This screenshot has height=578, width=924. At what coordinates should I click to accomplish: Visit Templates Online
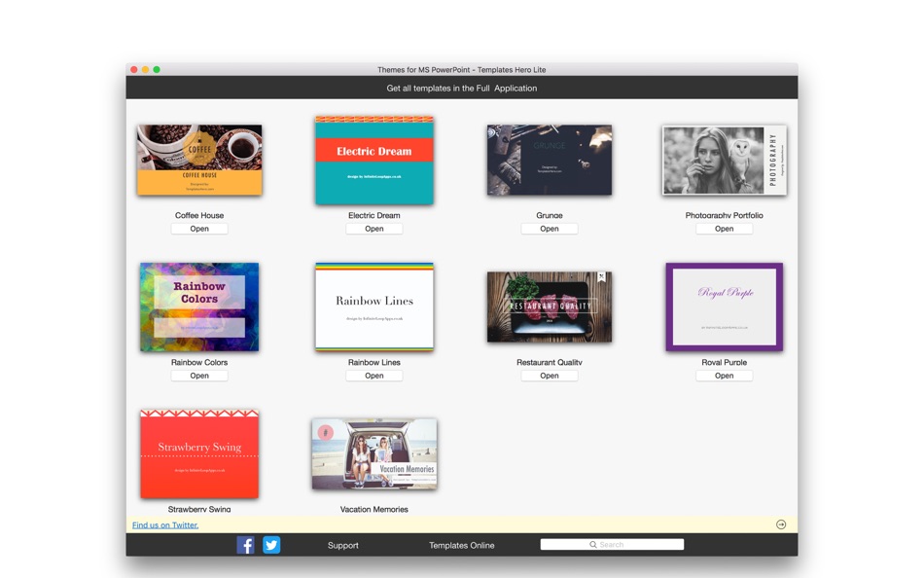coord(461,546)
